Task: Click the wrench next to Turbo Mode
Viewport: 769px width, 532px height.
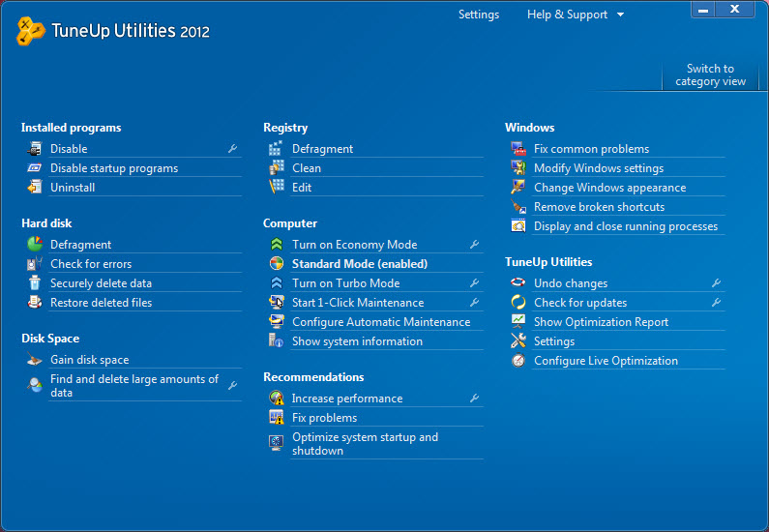Action: [x=474, y=282]
